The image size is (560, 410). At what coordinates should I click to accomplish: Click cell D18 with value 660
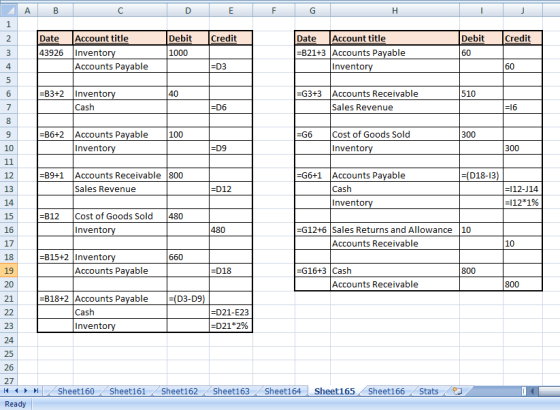[188, 257]
